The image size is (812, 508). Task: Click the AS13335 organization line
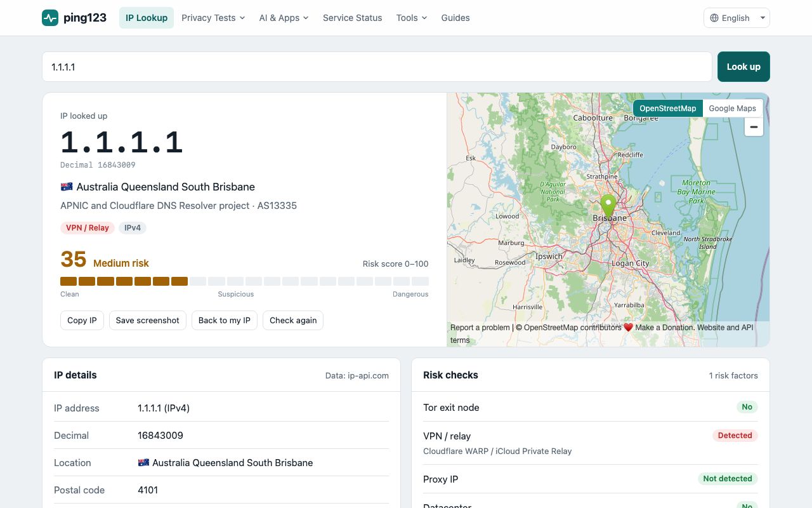coord(178,206)
